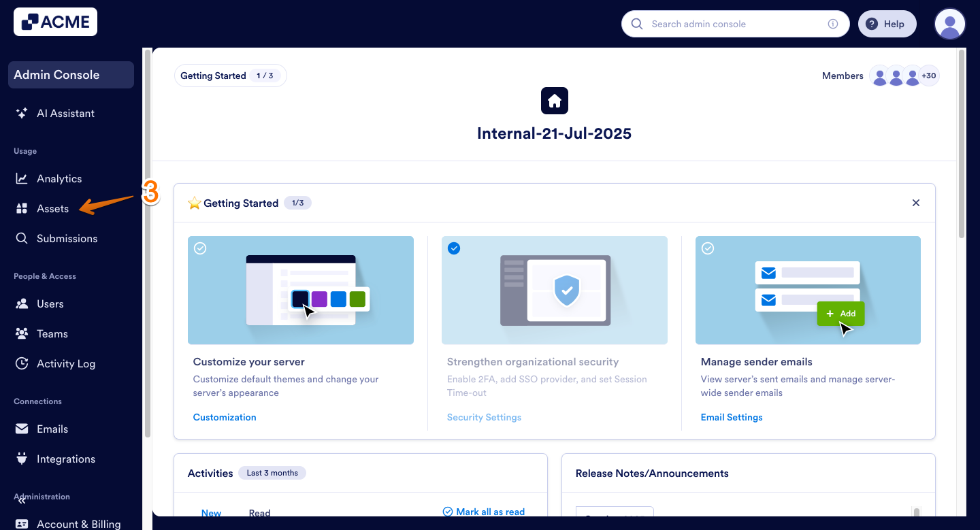Check off the Manage sender emails task
Screen dimensions: 980x530
pos(708,248)
